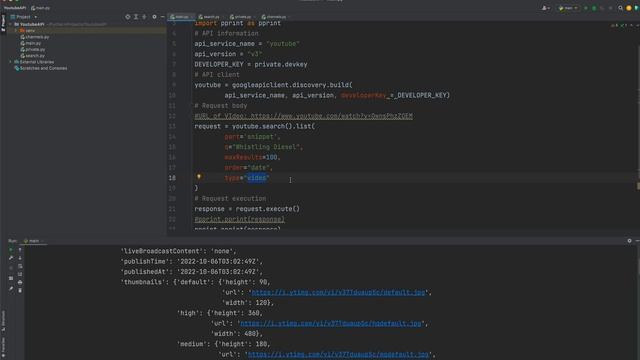Click the trash clear all icon in Run panel
Viewport: 640px width, 360px height.
point(20,291)
